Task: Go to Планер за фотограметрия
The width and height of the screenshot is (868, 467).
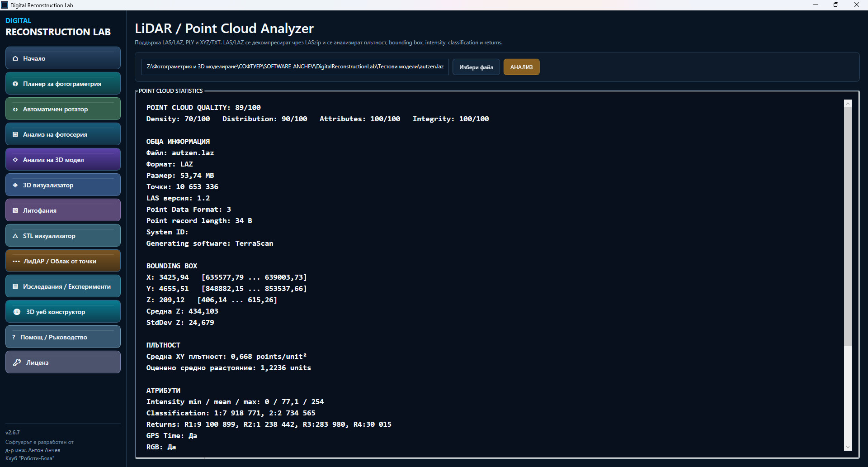Action: point(63,83)
